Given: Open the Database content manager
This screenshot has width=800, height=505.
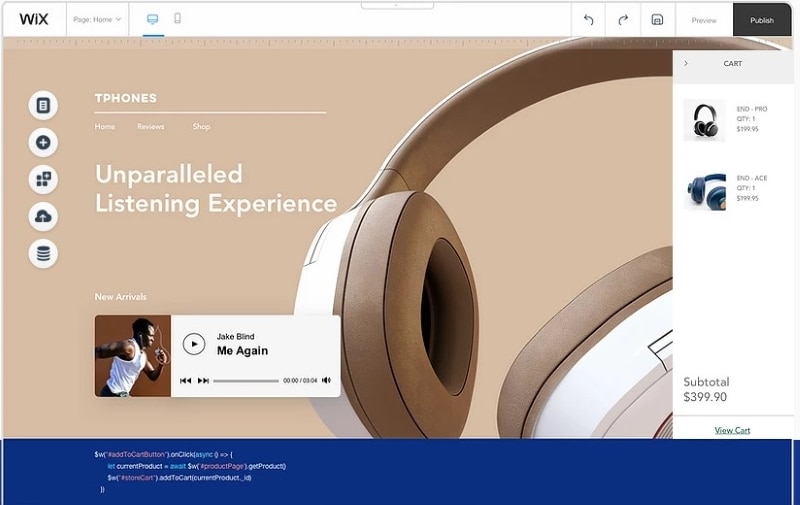Looking at the screenshot, I should point(43,254).
